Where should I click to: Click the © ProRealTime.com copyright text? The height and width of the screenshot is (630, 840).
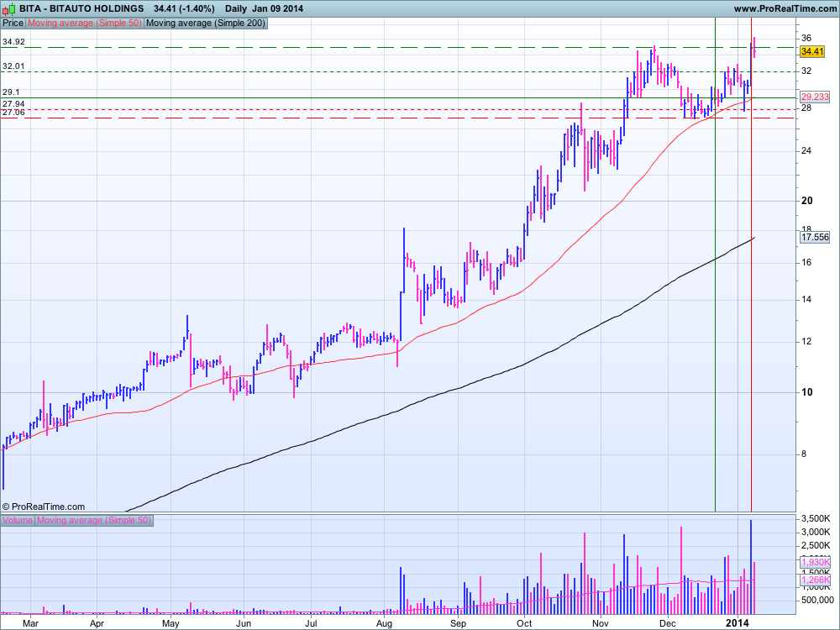[44, 507]
